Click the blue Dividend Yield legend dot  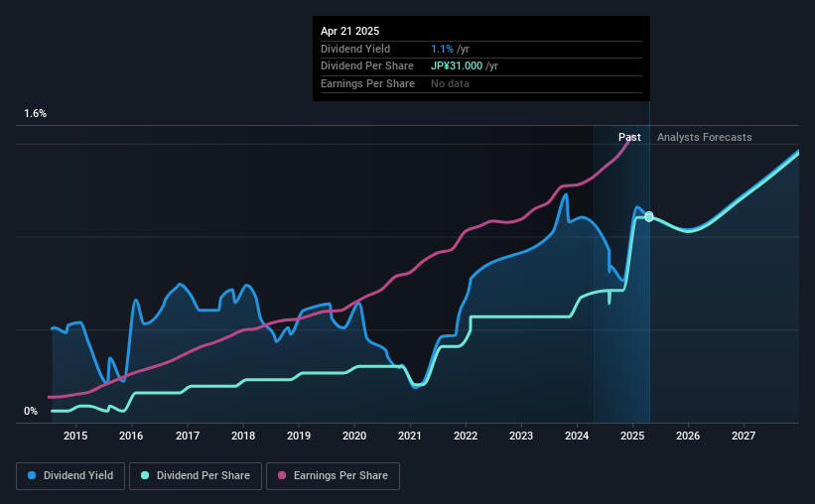coord(32,475)
